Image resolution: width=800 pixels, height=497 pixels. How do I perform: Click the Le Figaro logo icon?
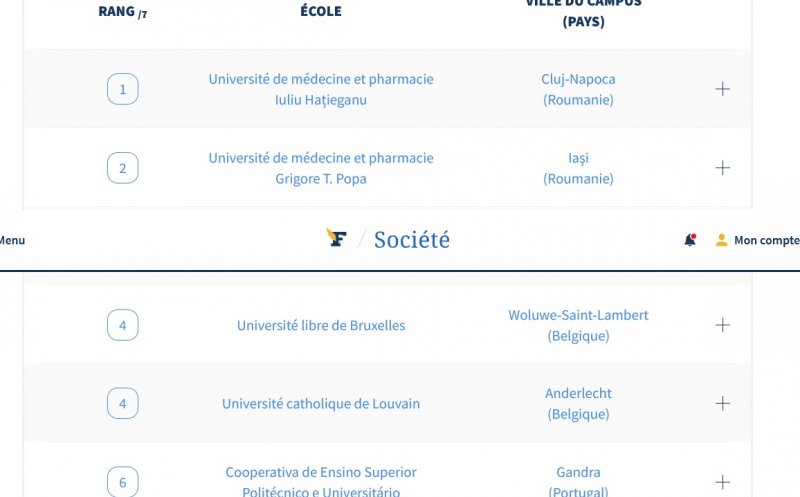[336, 238]
